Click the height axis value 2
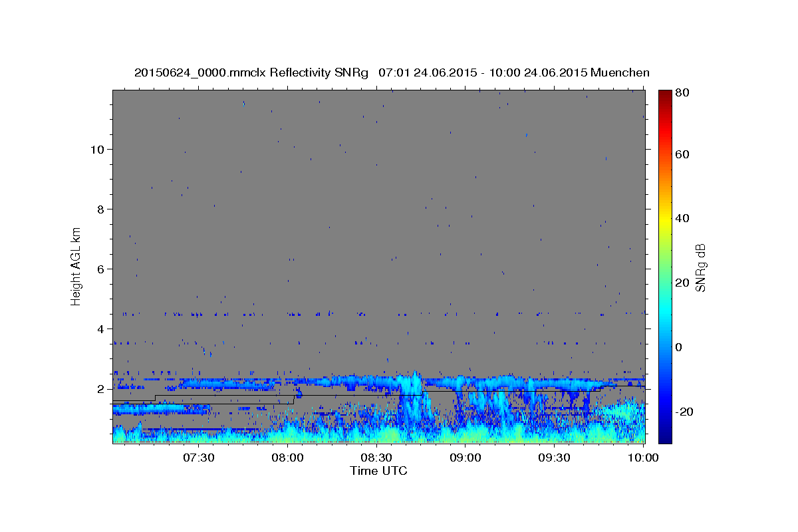 (x=100, y=389)
